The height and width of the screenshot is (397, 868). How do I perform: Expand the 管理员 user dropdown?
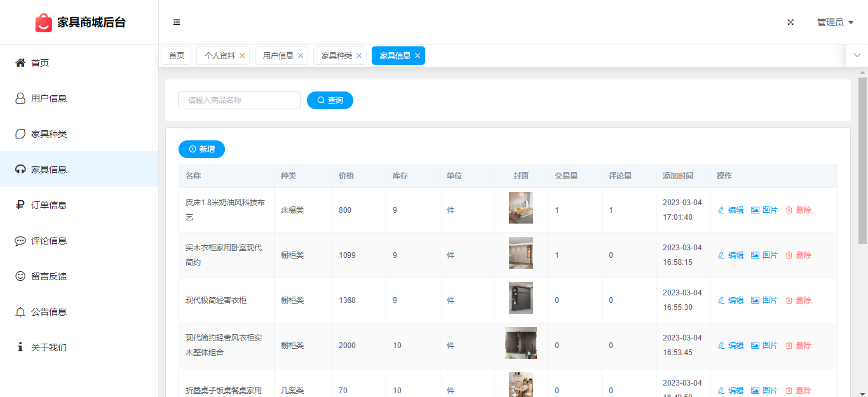point(834,22)
